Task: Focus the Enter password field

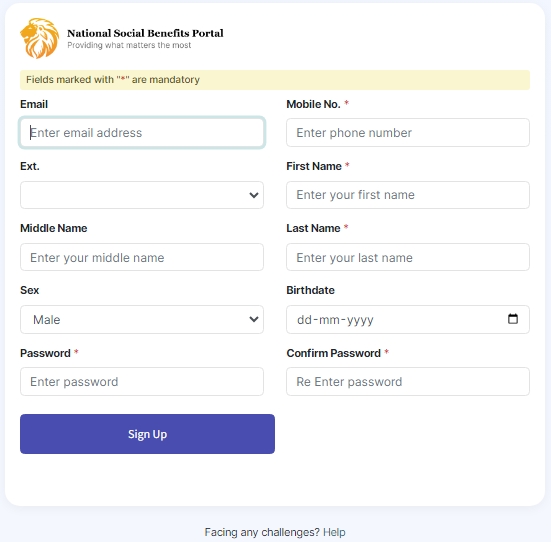Action: point(142,382)
